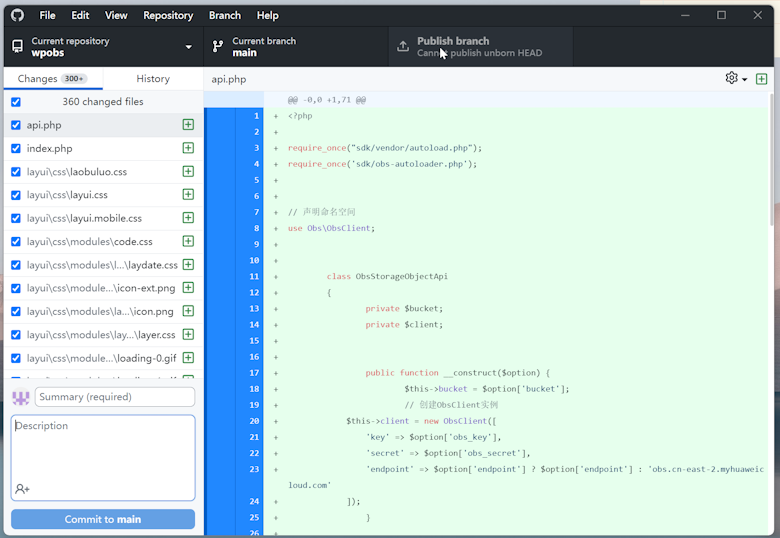This screenshot has height=538, width=780.
Task: Open the diff settings gear icon
Action: coord(731,78)
